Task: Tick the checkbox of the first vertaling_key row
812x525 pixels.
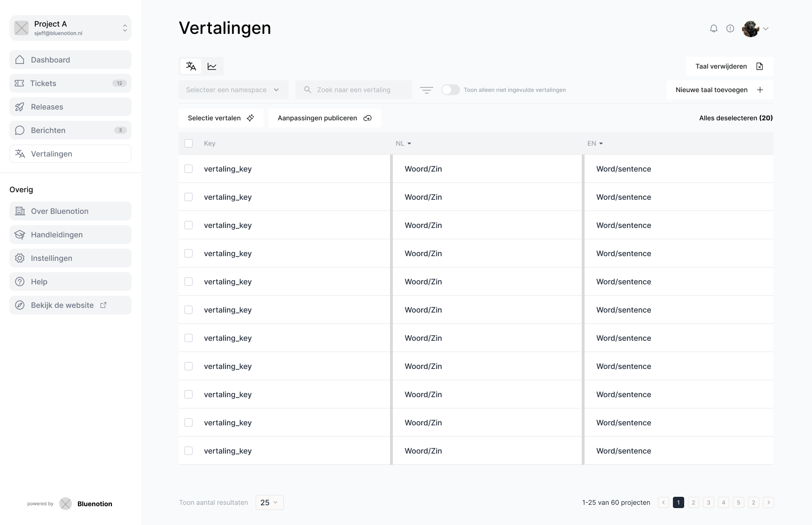Action: 188,169
